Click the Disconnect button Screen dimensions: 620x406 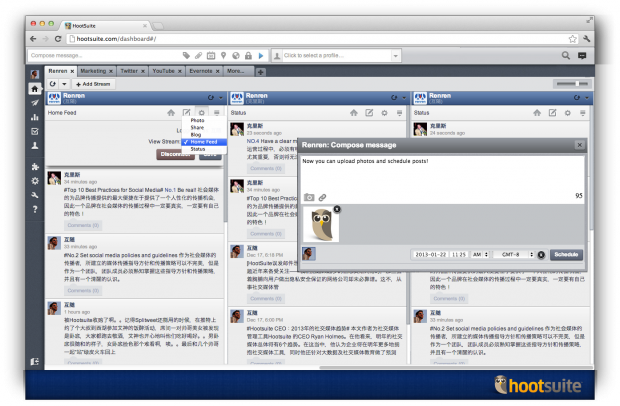coord(176,155)
